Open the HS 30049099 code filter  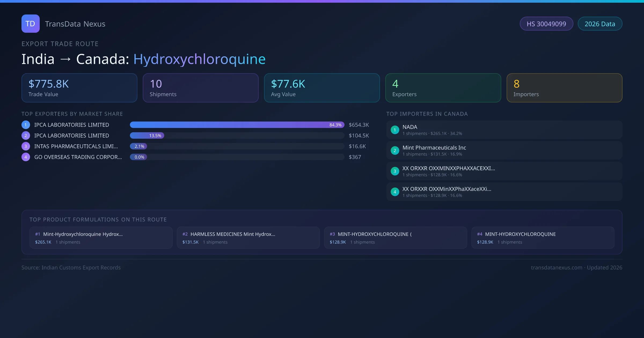pos(546,24)
